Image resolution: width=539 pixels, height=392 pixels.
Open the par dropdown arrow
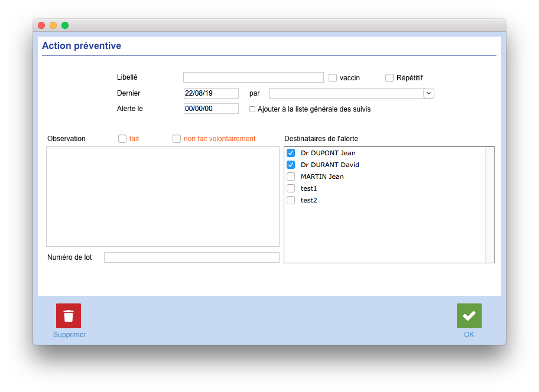tap(428, 93)
